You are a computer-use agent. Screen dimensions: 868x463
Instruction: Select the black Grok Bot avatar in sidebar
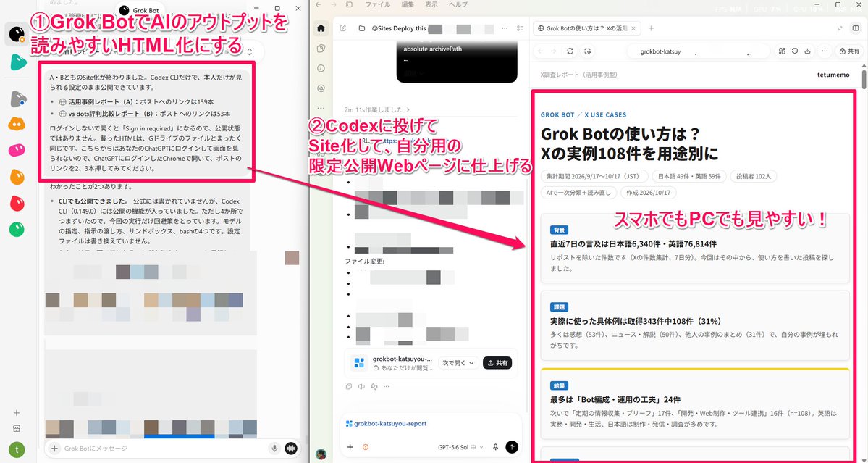[17, 34]
